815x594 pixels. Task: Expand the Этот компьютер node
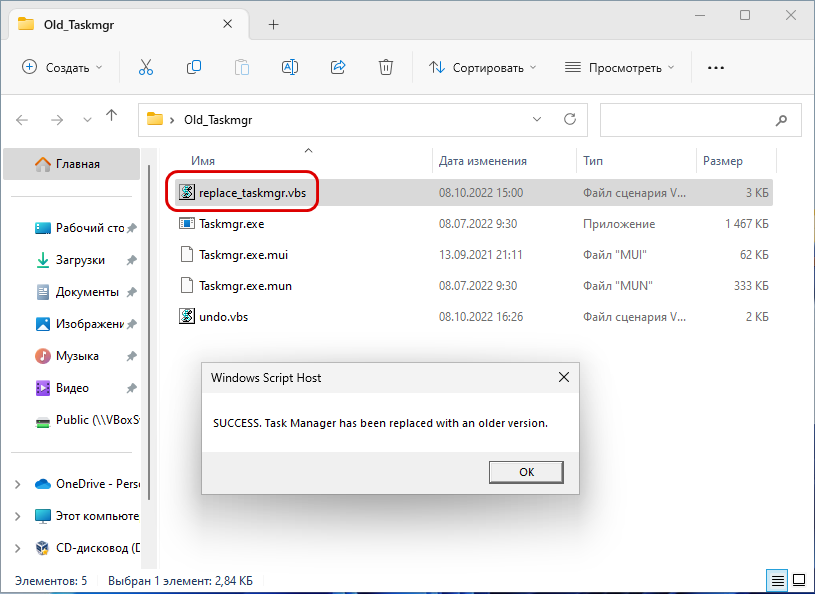[17, 516]
